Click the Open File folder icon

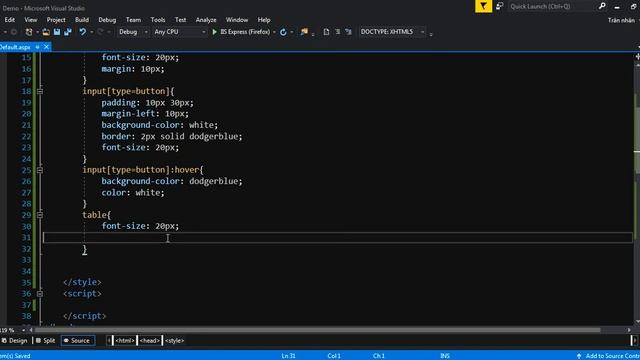pos(46,32)
